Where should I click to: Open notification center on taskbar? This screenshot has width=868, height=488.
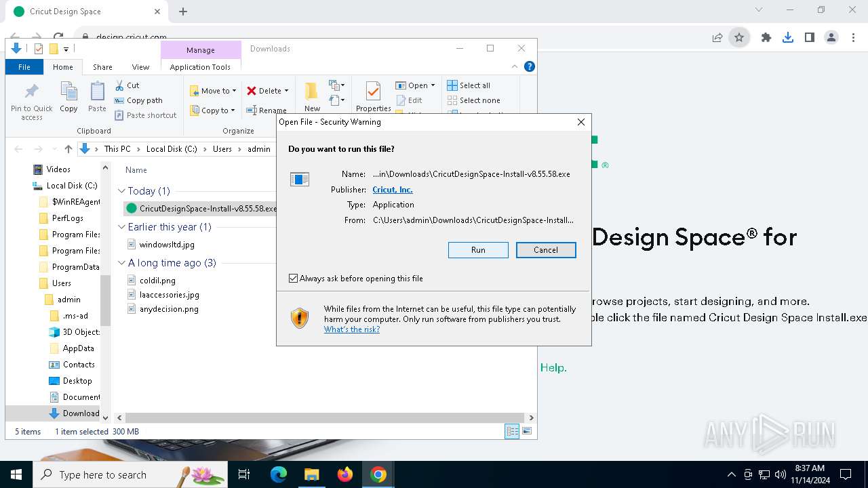(846, 474)
